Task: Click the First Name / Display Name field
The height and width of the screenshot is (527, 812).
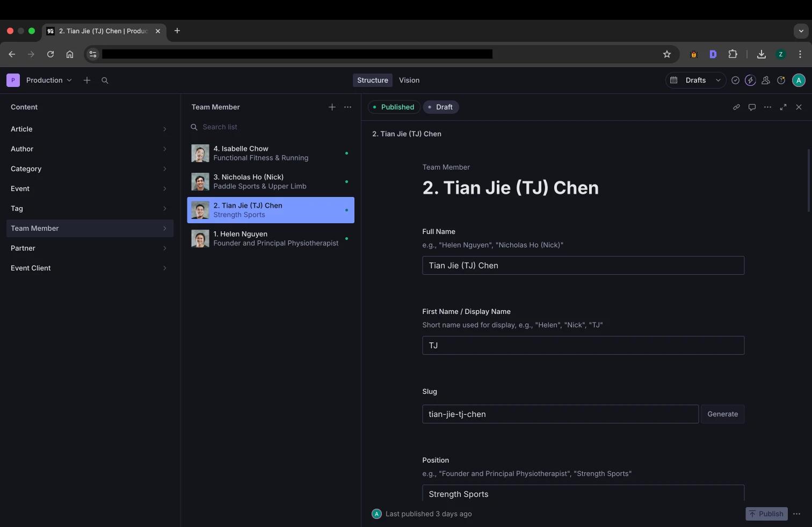Action: coord(583,345)
